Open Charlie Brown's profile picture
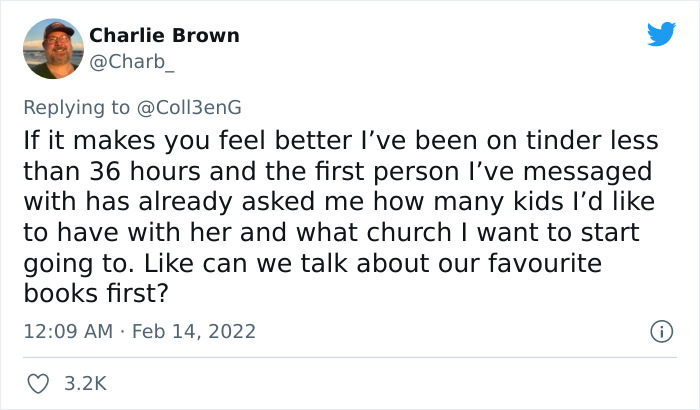 pyautogui.click(x=53, y=48)
